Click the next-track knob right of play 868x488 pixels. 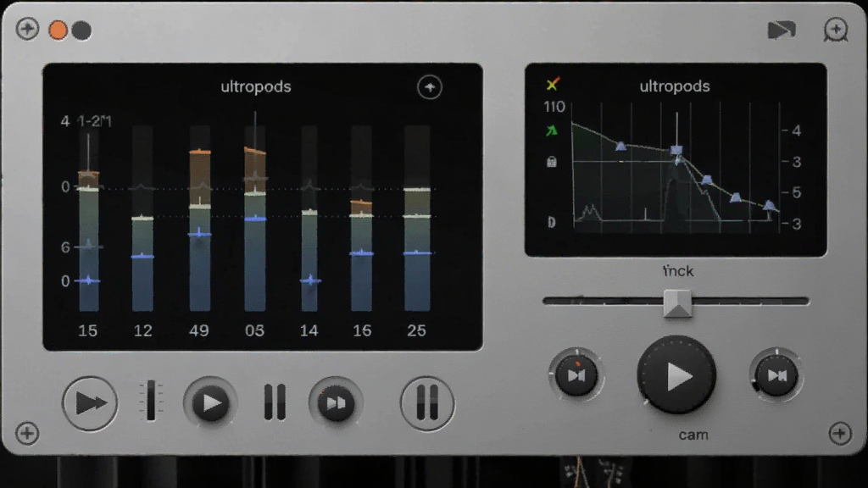(x=776, y=375)
